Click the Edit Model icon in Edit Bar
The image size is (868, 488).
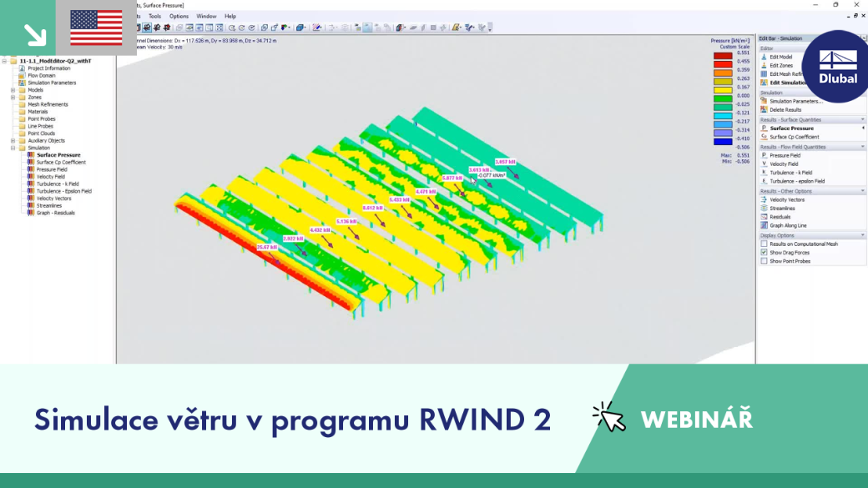coord(764,57)
